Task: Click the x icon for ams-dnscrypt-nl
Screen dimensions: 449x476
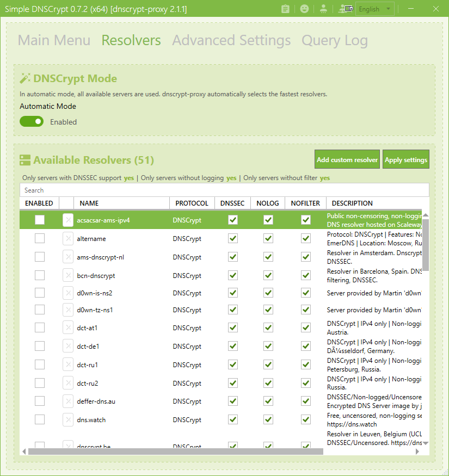Action: tap(68, 257)
